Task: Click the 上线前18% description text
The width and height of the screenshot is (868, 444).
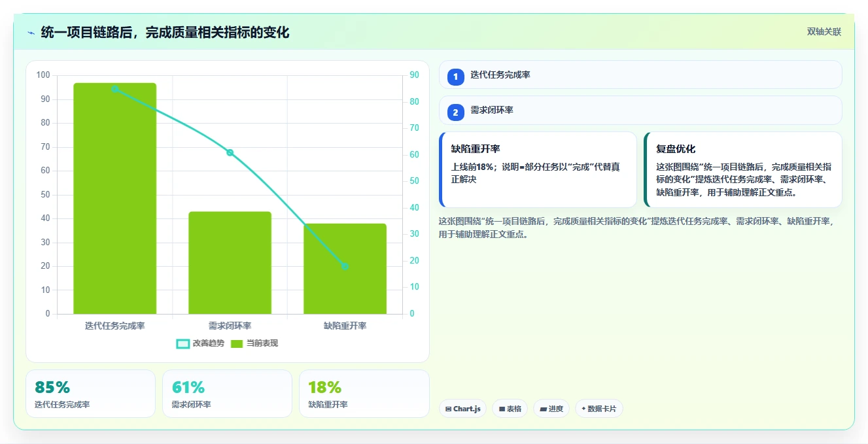Action: [x=535, y=173]
